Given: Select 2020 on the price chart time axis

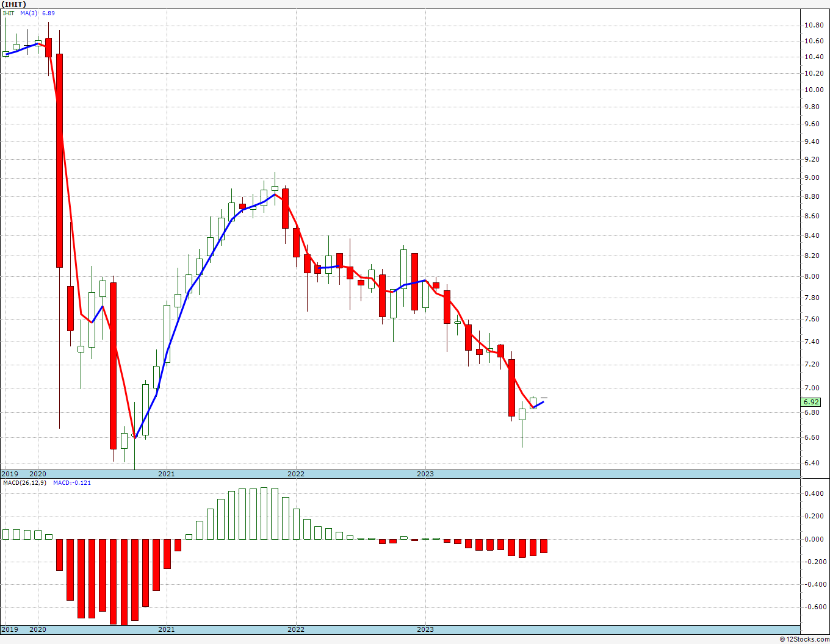Looking at the screenshot, I should coord(38,474).
